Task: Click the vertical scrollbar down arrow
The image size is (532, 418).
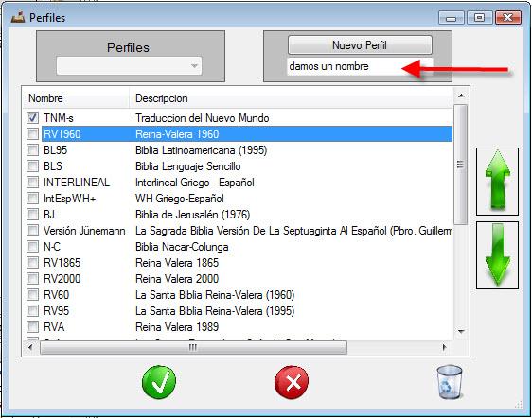Action: [x=461, y=331]
